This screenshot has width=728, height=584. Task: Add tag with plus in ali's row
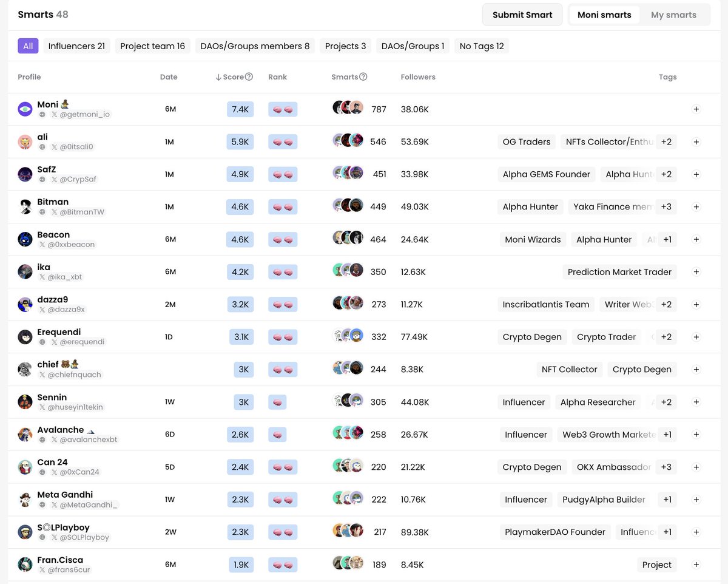coord(696,142)
